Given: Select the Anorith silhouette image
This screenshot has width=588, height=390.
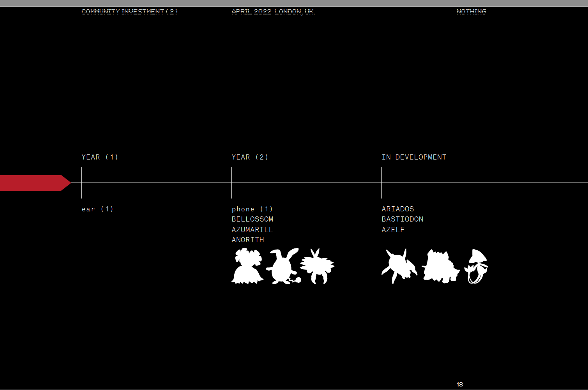Looking at the screenshot, I should click(317, 266).
